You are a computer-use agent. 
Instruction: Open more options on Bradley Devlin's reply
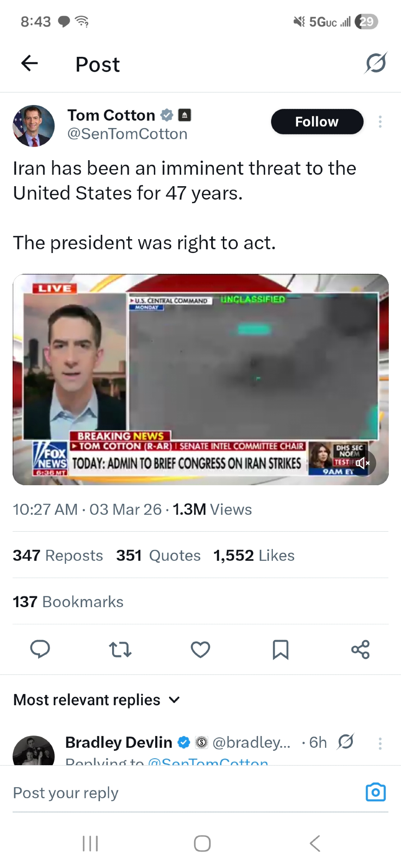[x=380, y=743]
